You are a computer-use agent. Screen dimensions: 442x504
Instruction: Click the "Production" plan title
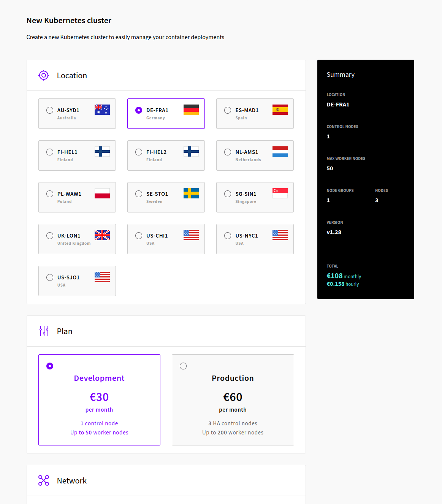(x=233, y=378)
